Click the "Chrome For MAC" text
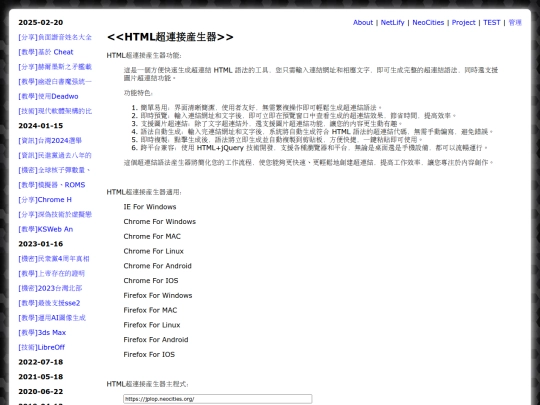 coord(152,236)
